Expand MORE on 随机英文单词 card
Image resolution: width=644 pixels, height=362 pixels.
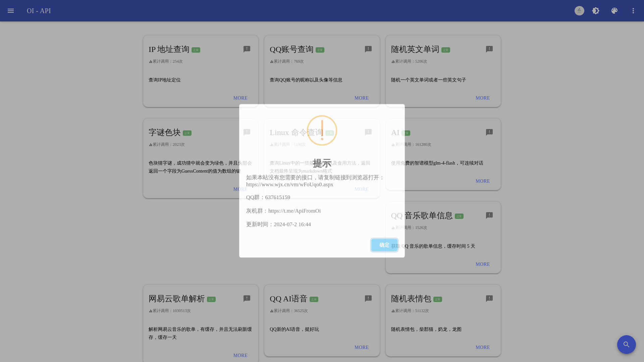[482, 98]
